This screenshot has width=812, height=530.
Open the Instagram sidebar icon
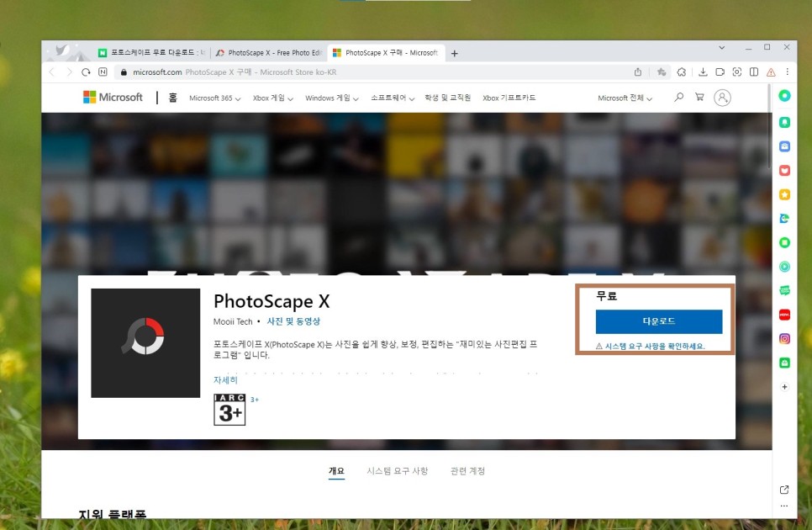coord(784,339)
